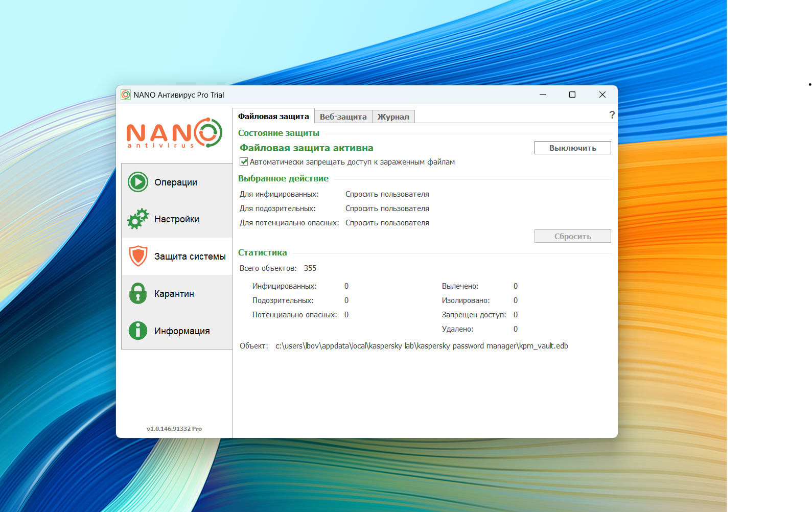The width and height of the screenshot is (812, 512).
Task: Minimize the NANO Antivirus window
Action: coord(543,95)
